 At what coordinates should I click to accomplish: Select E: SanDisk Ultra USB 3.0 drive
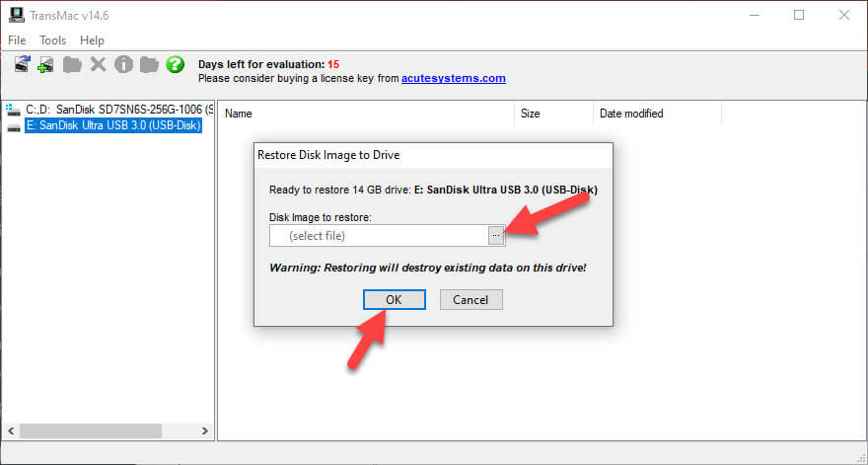coord(112,125)
